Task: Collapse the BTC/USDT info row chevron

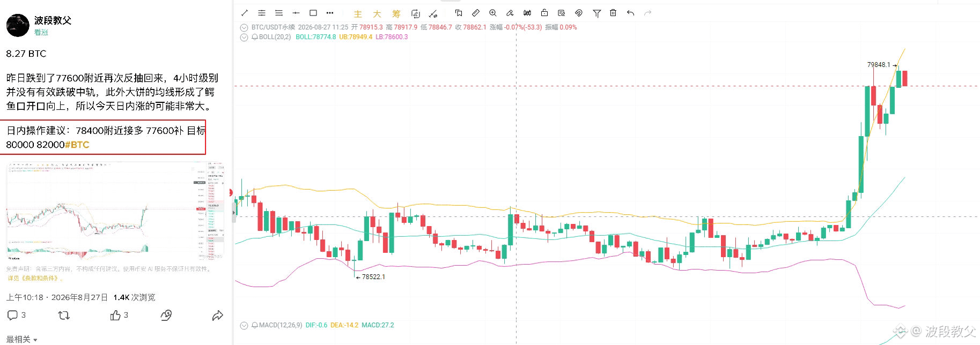Action: click(244, 27)
